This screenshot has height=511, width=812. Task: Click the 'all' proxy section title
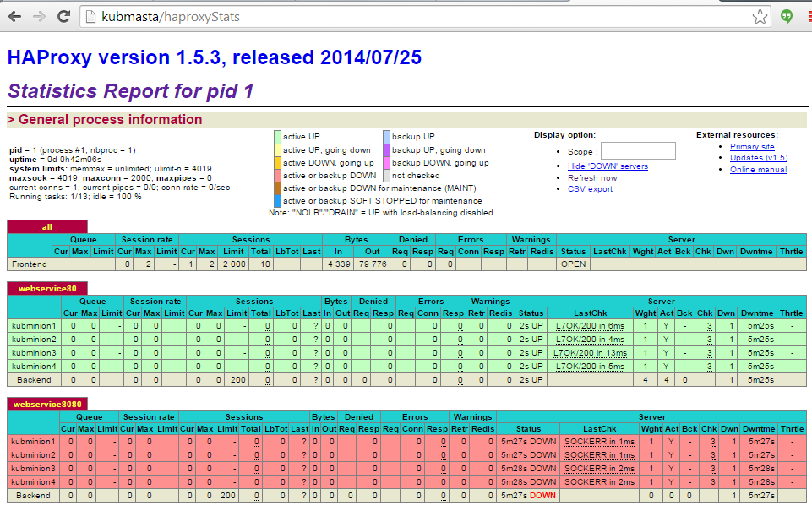[46, 226]
